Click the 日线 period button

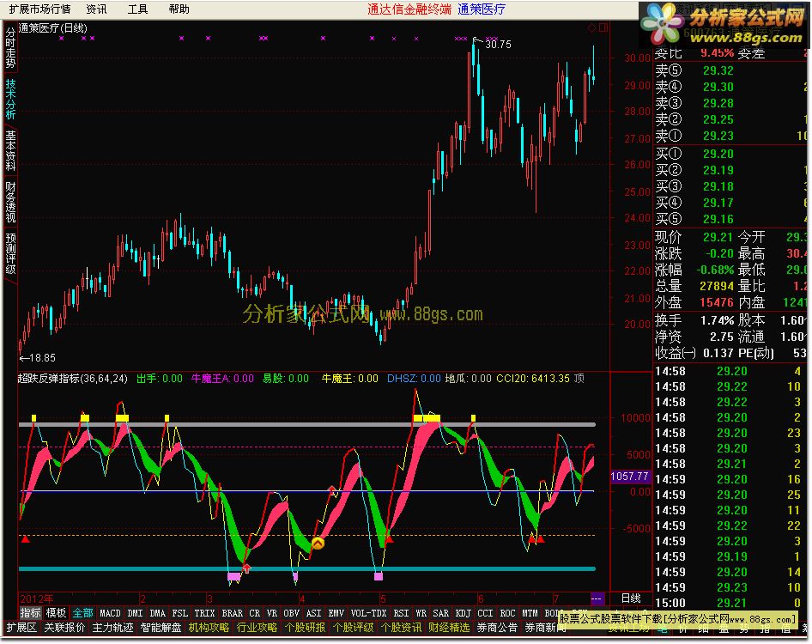pos(631,598)
